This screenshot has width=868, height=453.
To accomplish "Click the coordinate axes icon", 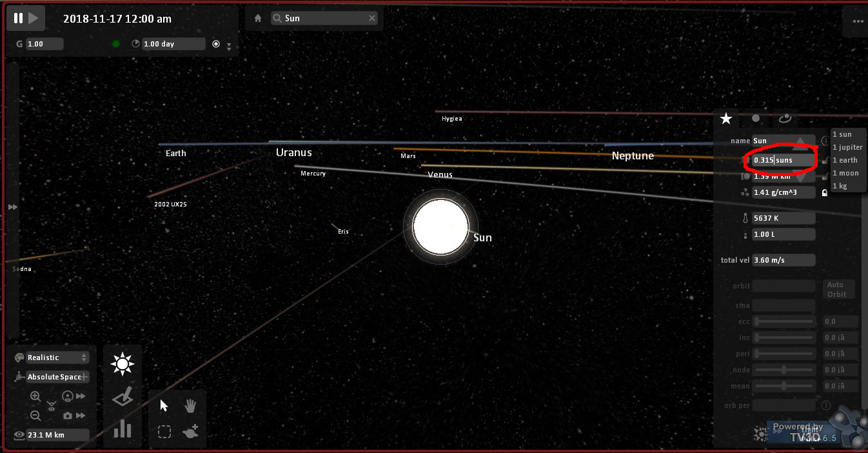I will coord(18,377).
